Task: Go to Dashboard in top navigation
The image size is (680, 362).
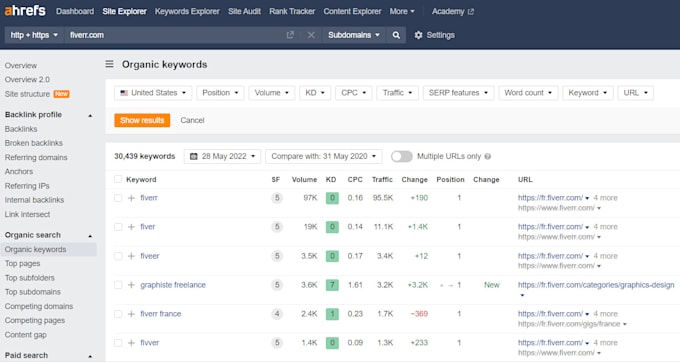Action: [x=75, y=11]
